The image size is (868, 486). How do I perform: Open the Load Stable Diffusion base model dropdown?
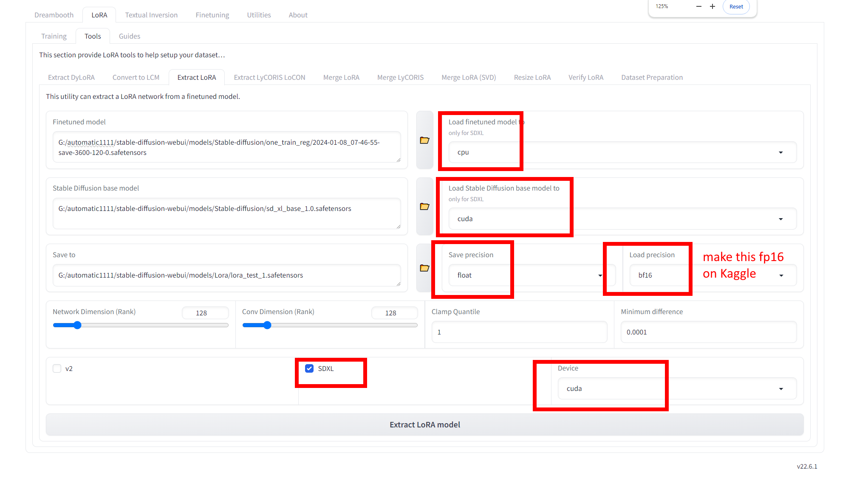(622, 219)
